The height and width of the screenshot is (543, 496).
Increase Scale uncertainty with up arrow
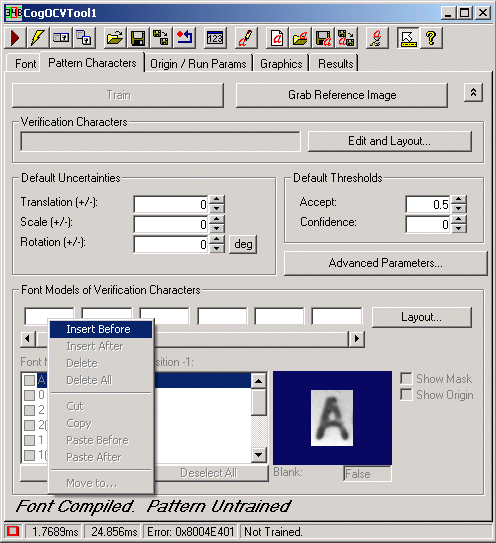point(216,220)
